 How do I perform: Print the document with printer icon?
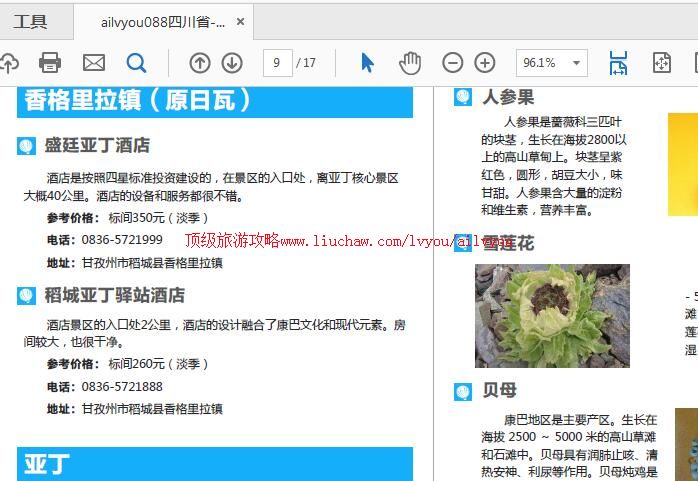pyautogui.click(x=50, y=63)
